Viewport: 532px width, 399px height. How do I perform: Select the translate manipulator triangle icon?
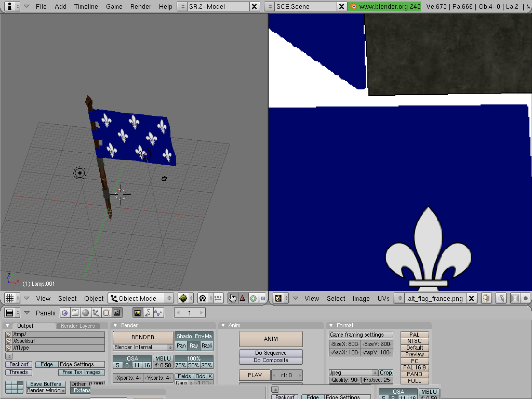coord(242,299)
